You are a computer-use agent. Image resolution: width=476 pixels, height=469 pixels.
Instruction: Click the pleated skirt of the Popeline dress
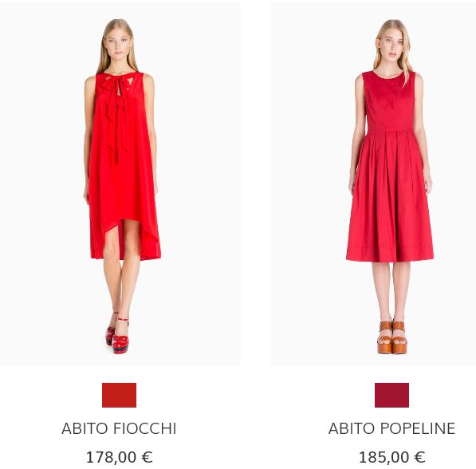(x=390, y=195)
